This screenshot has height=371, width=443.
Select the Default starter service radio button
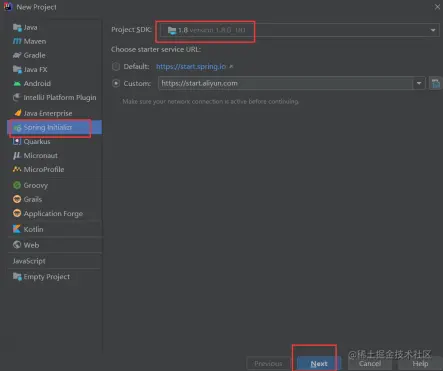116,66
